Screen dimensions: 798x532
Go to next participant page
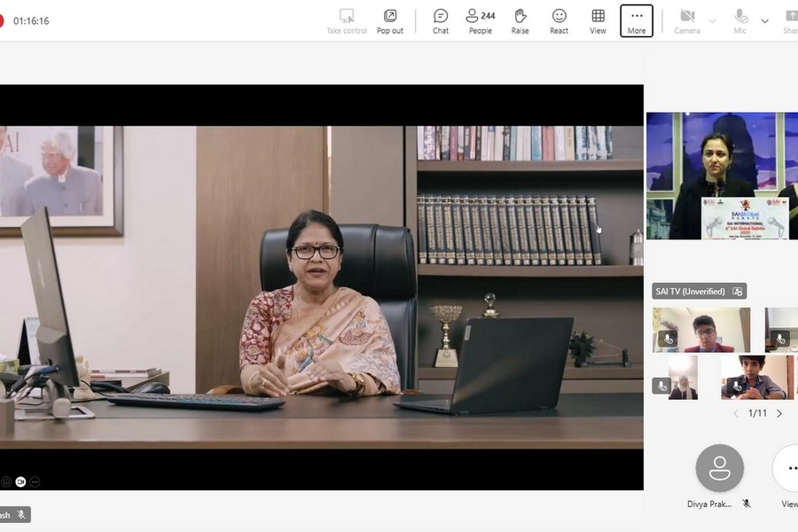click(x=779, y=413)
